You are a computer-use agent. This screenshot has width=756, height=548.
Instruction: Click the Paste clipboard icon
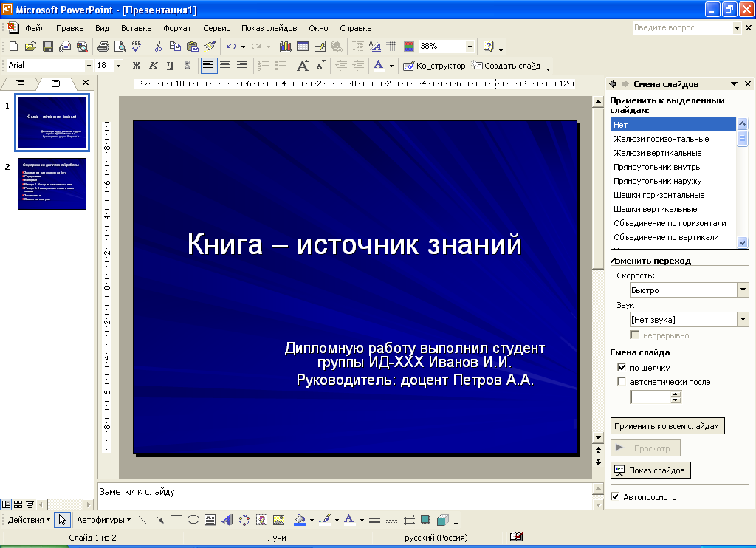click(193, 47)
